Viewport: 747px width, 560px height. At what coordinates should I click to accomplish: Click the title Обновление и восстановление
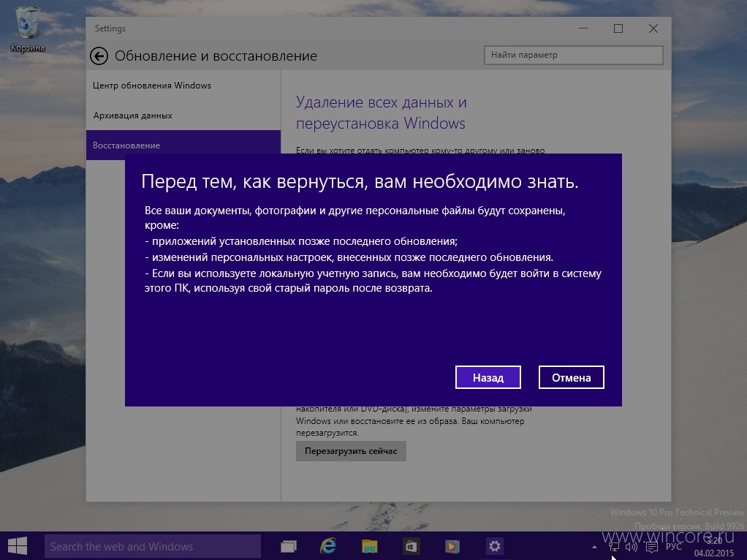tap(216, 56)
